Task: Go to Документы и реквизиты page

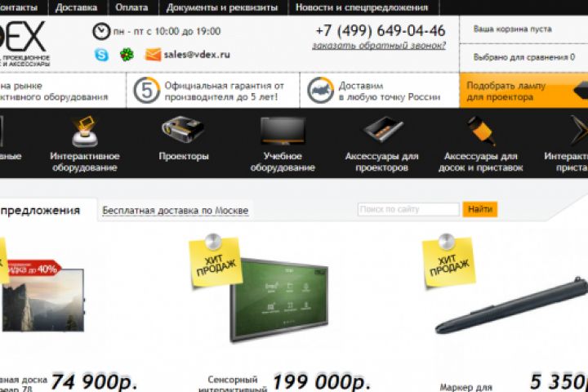Action: 222,7
